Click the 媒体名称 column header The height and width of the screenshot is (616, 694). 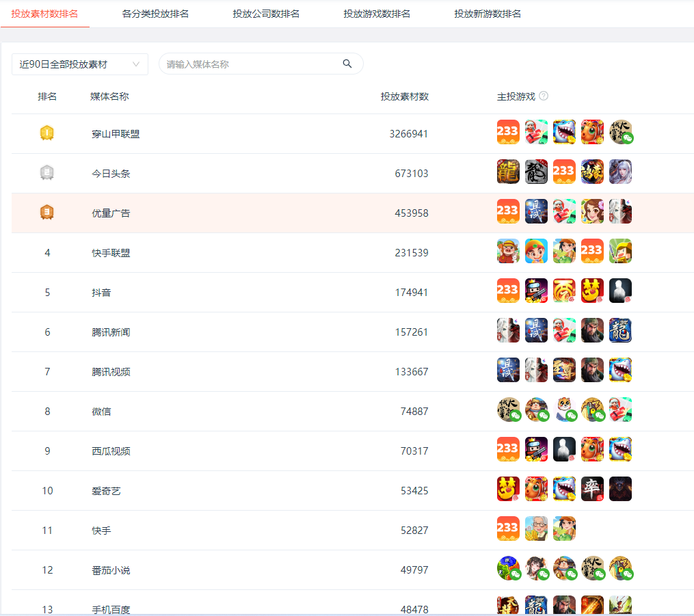coord(109,96)
